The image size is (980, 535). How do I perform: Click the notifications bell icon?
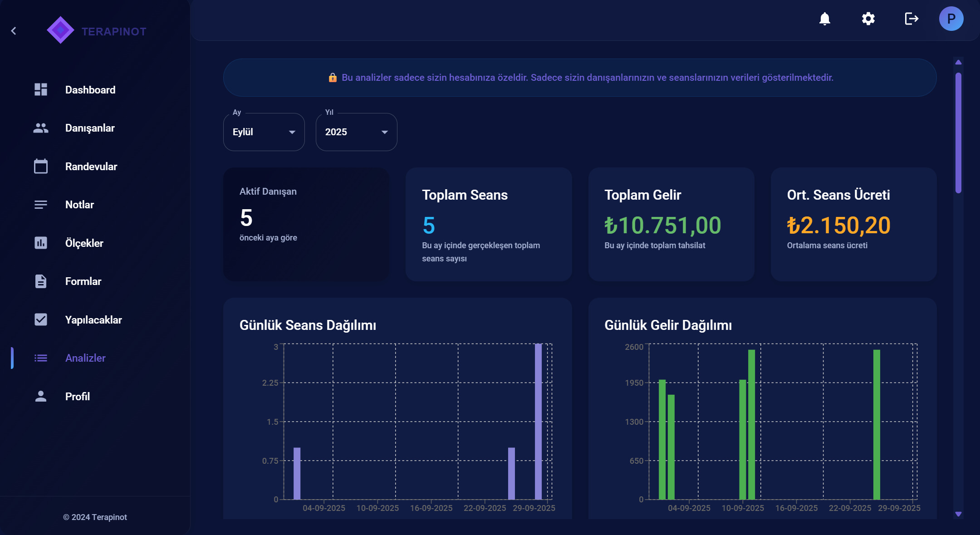click(x=824, y=19)
